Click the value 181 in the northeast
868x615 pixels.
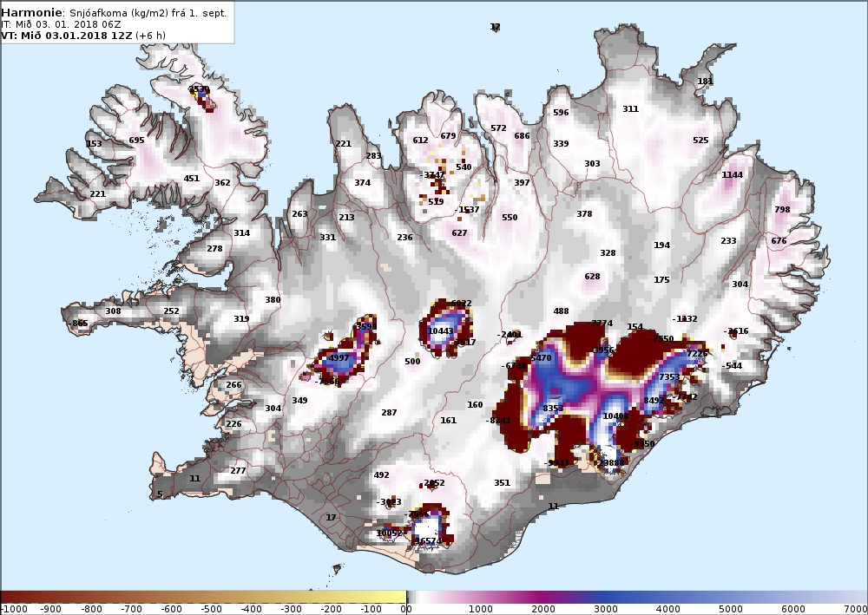(x=705, y=82)
